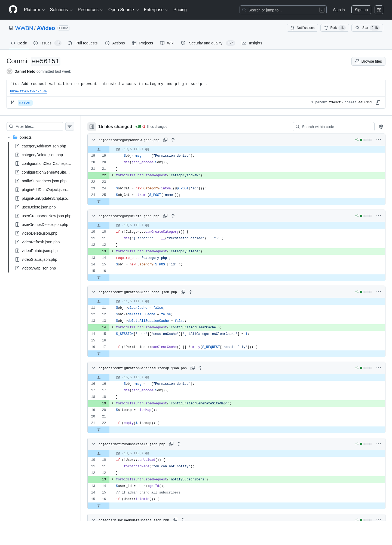Expand lines below in configurationGenerateSiteMap.json.php diff

click(x=99, y=430)
